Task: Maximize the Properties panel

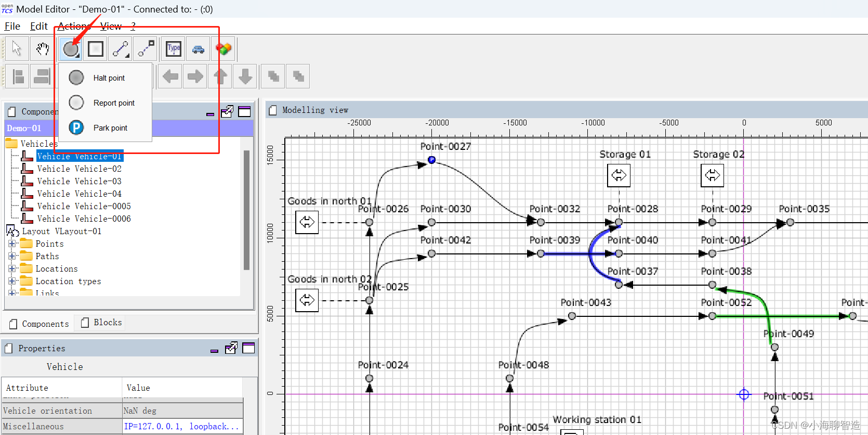Action: [x=248, y=348]
